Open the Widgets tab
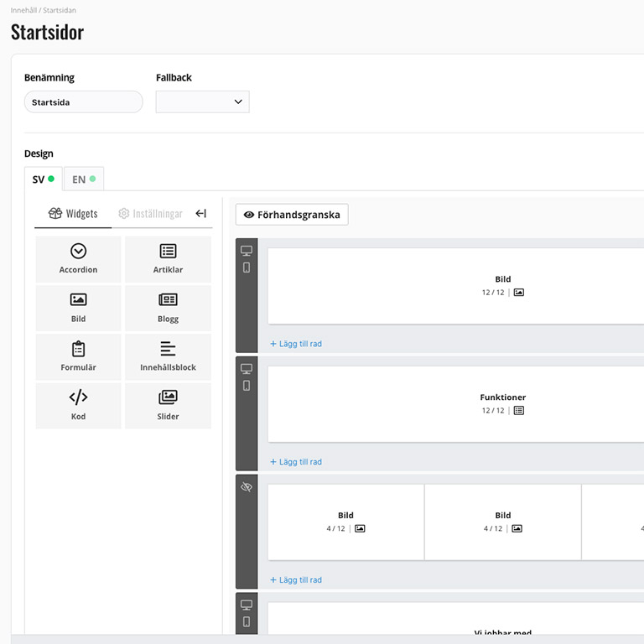Image resolution: width=644 pixels, height=644 pixels. (x=73, y=214)
